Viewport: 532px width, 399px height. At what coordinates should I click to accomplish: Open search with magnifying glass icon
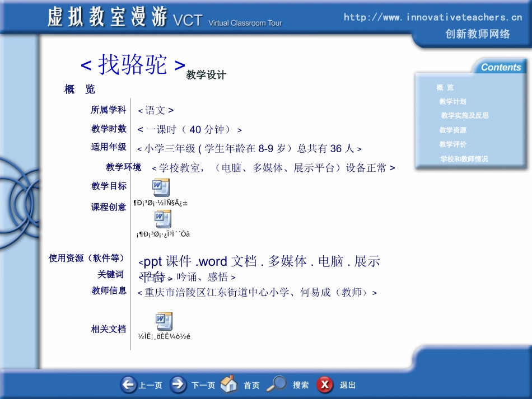[x=276, y=384]
